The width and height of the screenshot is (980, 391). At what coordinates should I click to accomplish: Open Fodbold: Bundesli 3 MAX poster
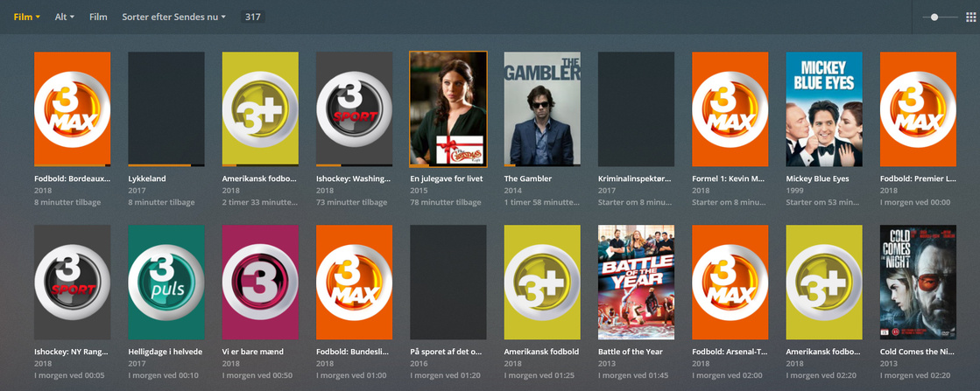pyautogui.click(x=355, y=283)
